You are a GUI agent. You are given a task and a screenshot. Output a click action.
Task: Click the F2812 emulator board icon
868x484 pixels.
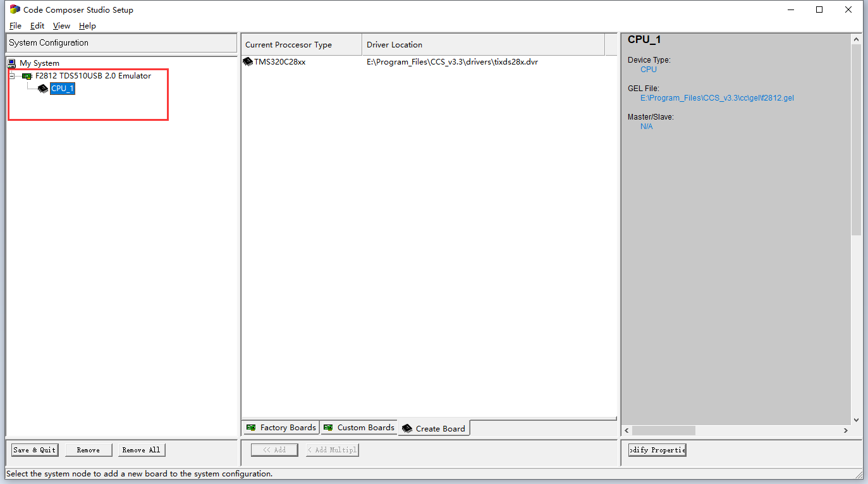(x=27, y=75)
